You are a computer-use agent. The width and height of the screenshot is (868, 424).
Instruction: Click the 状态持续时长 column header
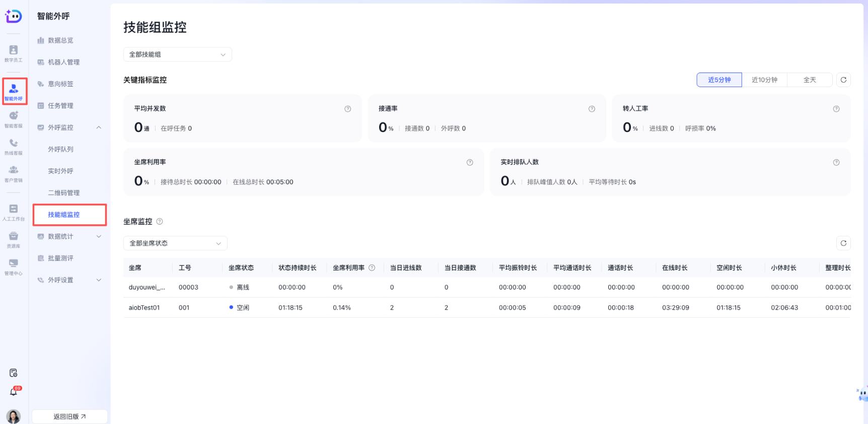pos(298,268)
